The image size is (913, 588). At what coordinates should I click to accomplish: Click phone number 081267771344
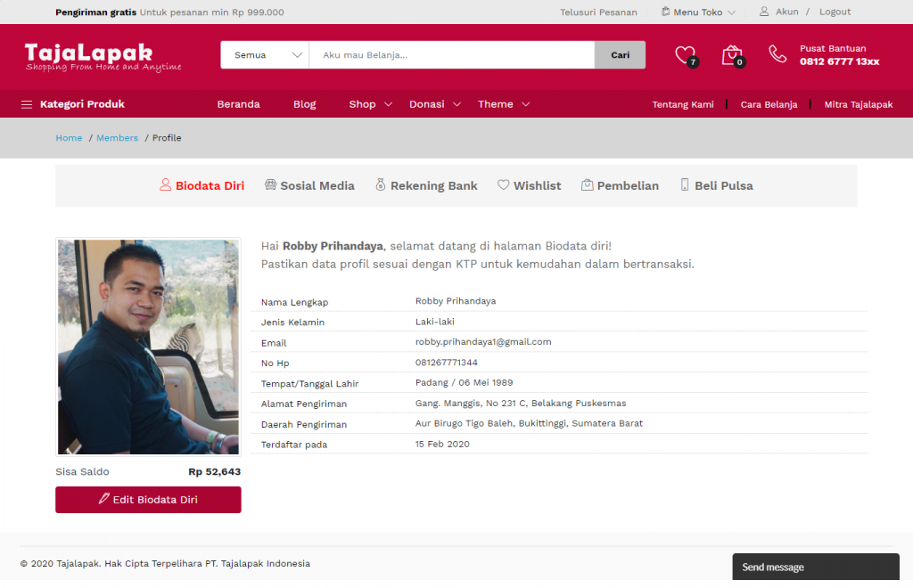(x=447, y=363)
